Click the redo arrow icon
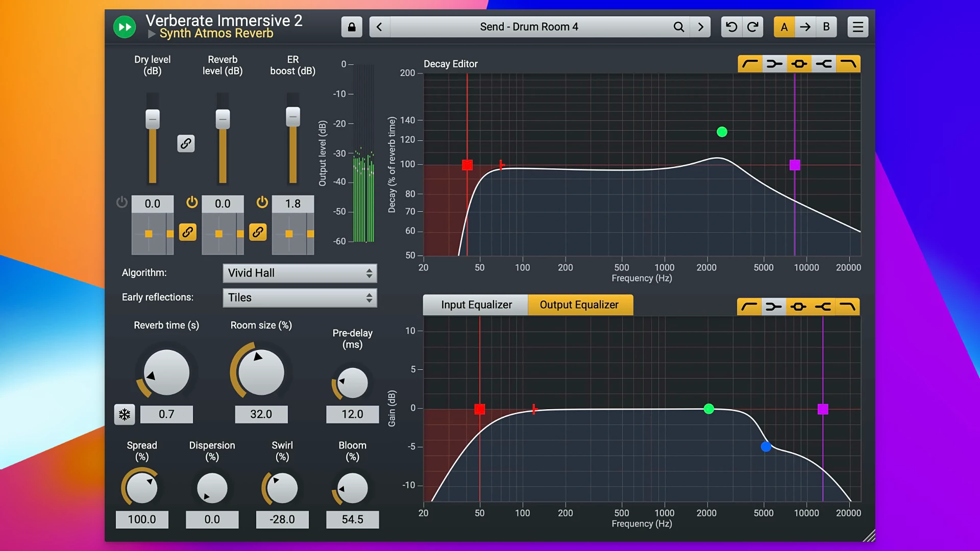Viewport: 980px width, 551px height. coord(752,27)
